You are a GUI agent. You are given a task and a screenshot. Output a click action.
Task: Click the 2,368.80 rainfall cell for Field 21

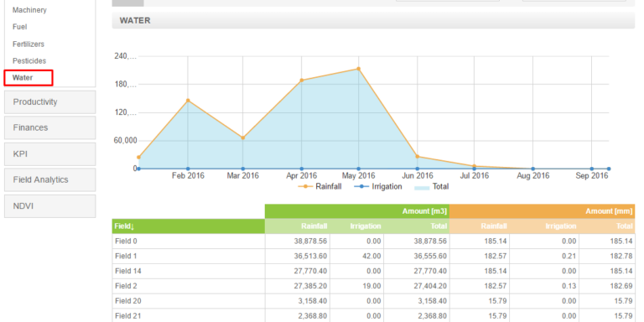298,316
